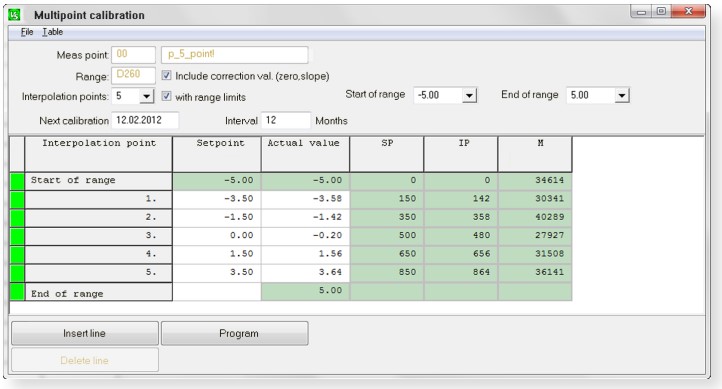Click the Program button
722x389 pixels.
pyautogui.click(x=235, y=333)
